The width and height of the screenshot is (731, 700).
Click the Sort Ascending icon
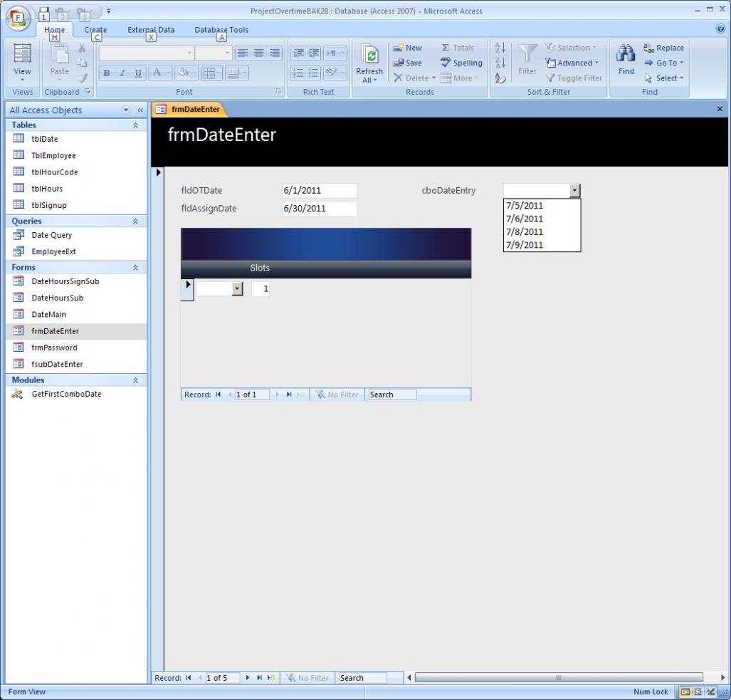click(x=500, y=48)
